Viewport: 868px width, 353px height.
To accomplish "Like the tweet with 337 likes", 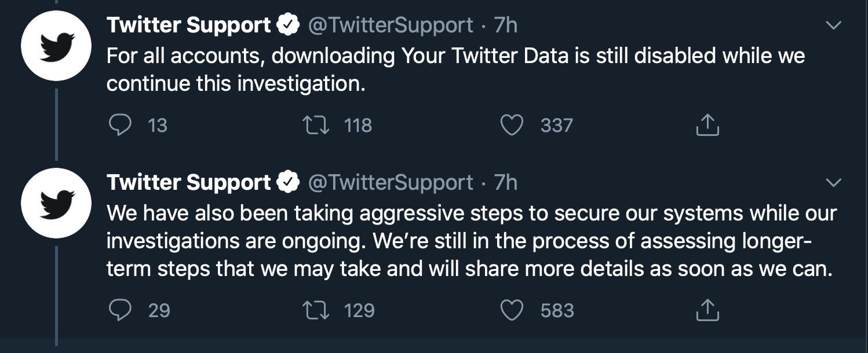I will [x=511, y=126].
